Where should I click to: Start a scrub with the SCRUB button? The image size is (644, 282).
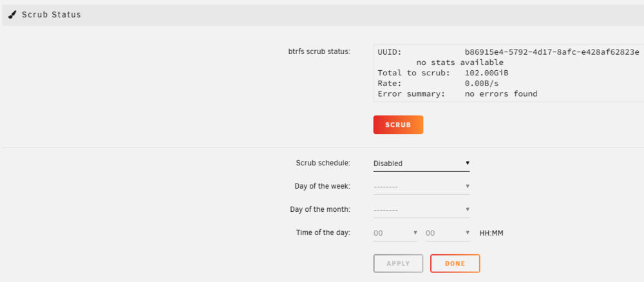click(x=398, y=125)
